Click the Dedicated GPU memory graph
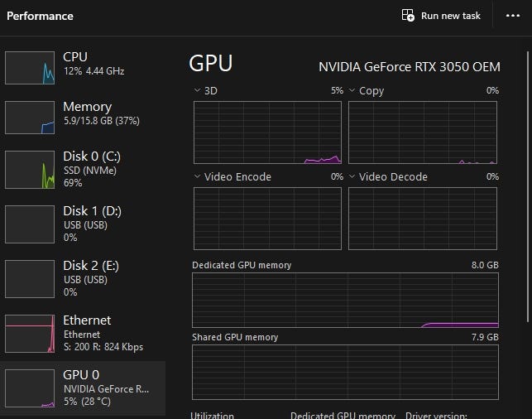The image size is (532, 419). coord(345,301)
